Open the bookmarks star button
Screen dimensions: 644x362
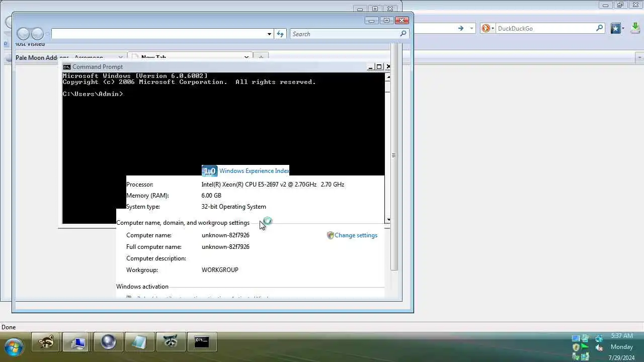click(615, 28)
